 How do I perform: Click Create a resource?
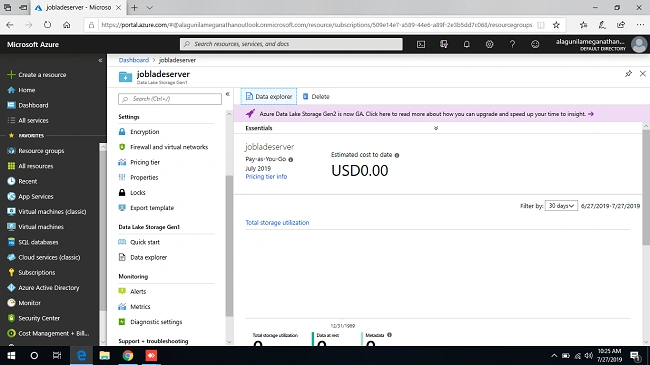click(x=37, y=75)
